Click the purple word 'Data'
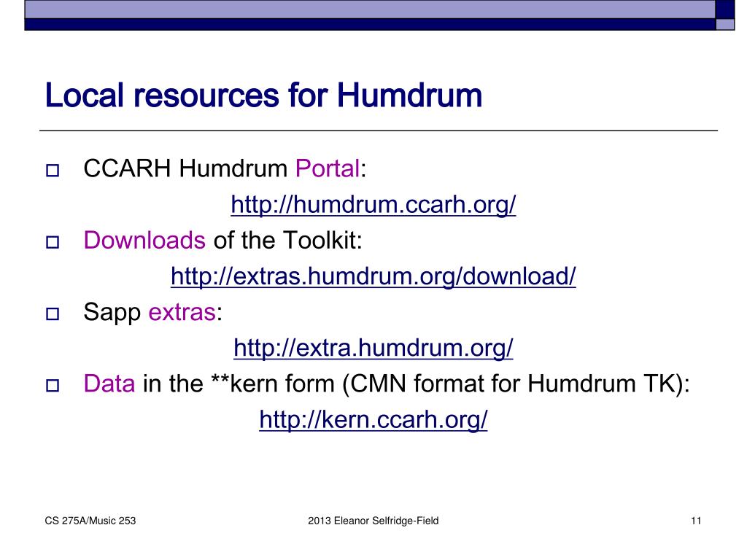The height and width of the screenshot is (560, 747). (x=109, y=384)
